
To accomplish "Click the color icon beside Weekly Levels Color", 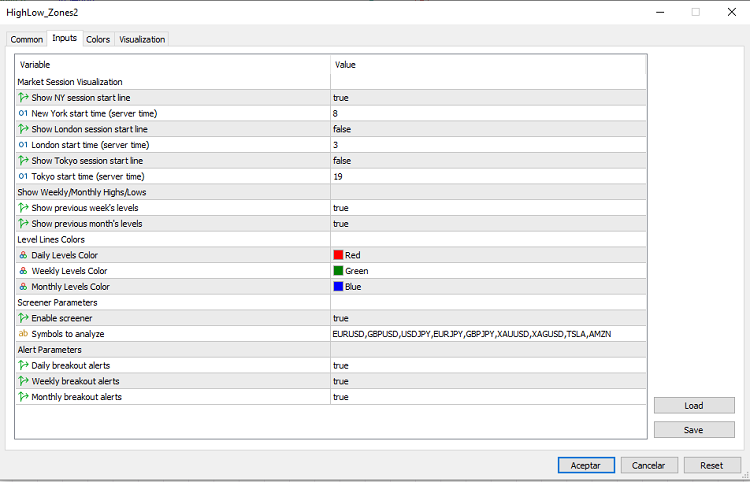I will click(x=23, y=271).
